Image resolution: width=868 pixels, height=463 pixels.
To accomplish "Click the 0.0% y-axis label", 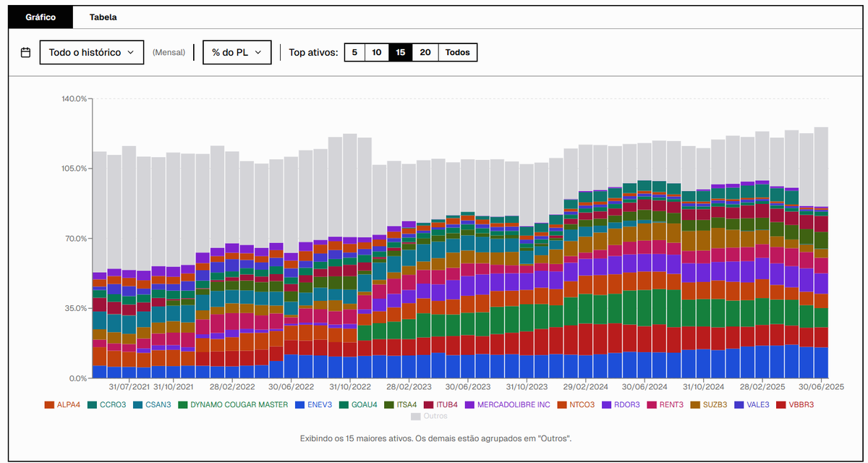I will [x=78, y=378].
